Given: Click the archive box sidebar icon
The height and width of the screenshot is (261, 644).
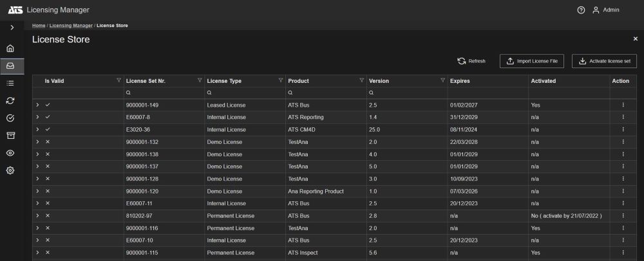Looking at the screenshot, I should click(x=10, y=135).
